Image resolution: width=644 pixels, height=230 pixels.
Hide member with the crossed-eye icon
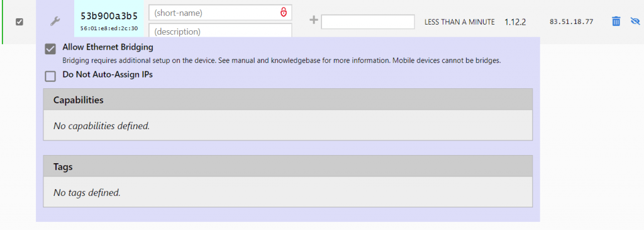(635, 21)
